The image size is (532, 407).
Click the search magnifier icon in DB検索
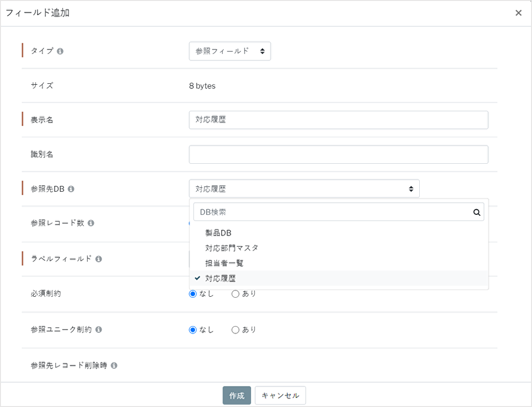tap(477, 212)
